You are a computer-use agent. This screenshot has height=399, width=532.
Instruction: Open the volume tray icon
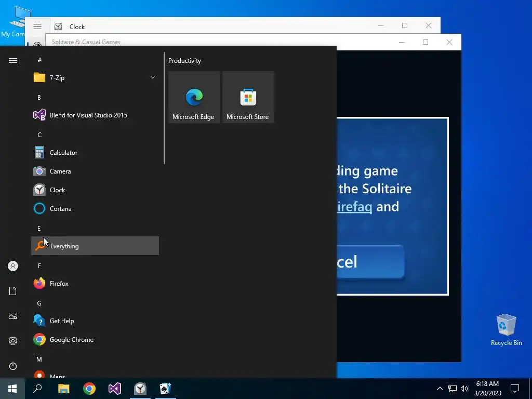(x=464, y=389)
